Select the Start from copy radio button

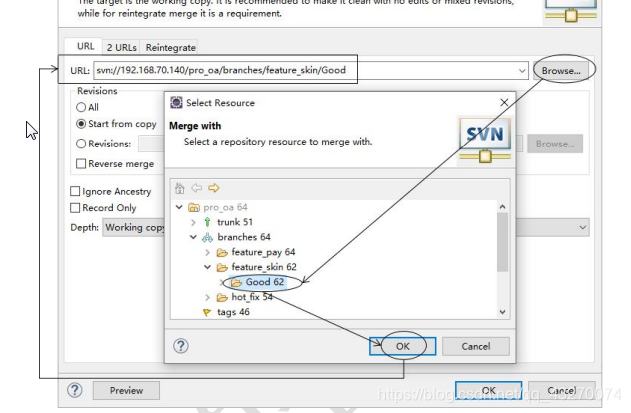point(81,124)
